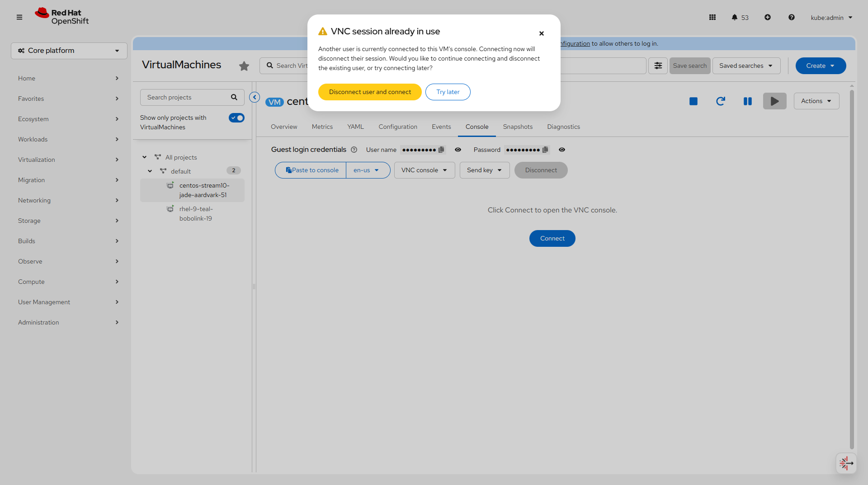Reveal the hidden user name
This screenshot has width=868, height=485.
click(458, 150)
